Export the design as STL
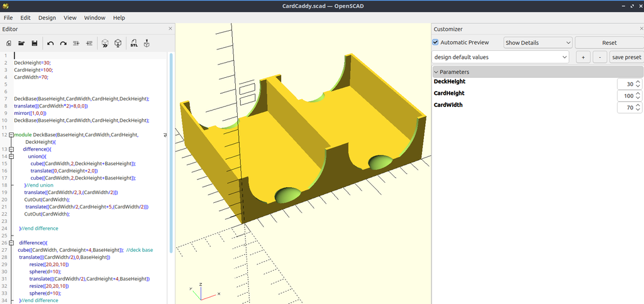This screenshot has width=644, height=304. point(135,43)
